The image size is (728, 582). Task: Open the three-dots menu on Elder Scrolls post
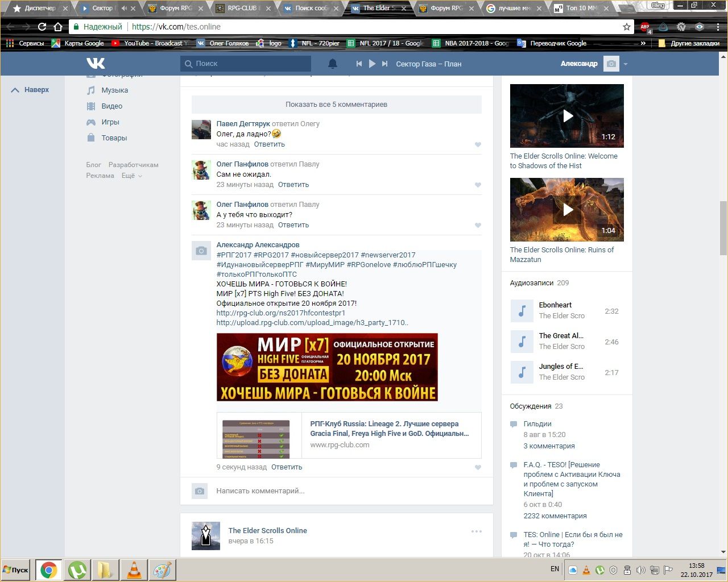477,531
